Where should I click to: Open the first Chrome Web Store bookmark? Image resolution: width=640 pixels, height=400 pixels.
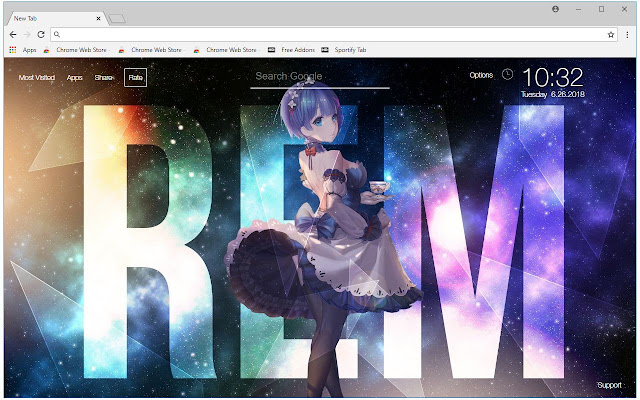76,50
